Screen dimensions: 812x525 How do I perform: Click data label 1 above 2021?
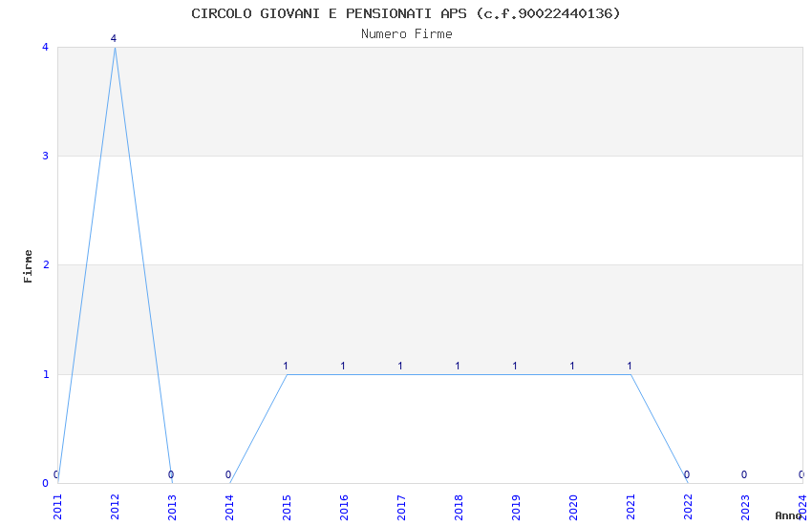tap(630, 366)
